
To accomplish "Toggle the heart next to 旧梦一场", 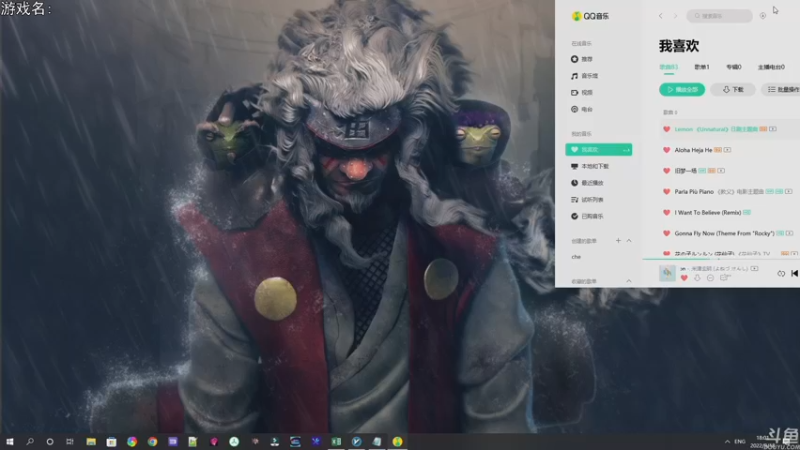I will tap(666, 171).
